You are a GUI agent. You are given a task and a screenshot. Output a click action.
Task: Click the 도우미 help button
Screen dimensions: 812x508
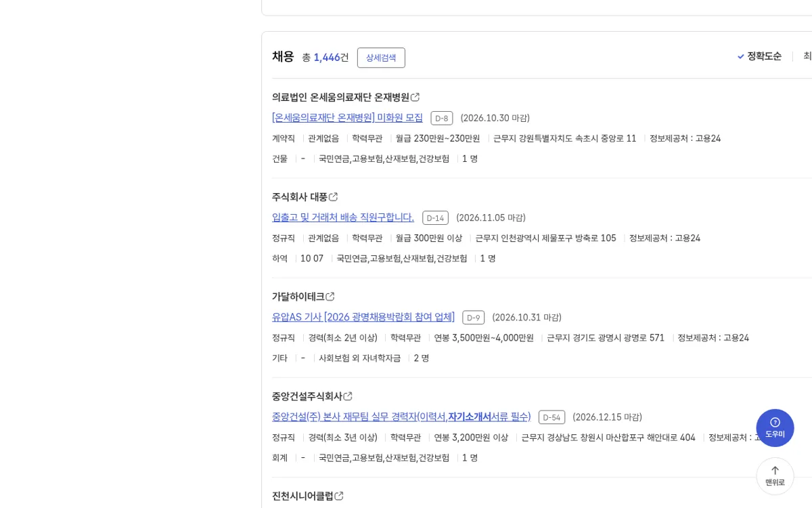pos(775,428)
